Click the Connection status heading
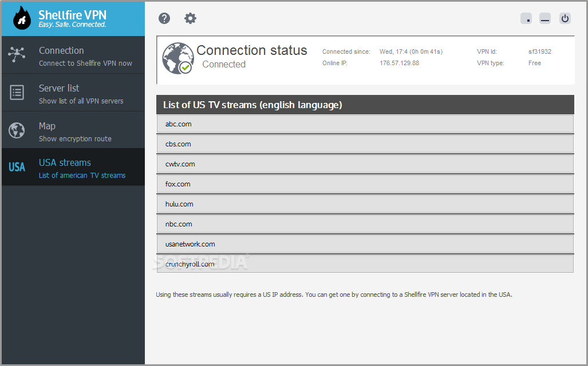This screenshot has height=366, width=588. click(251, 50)
